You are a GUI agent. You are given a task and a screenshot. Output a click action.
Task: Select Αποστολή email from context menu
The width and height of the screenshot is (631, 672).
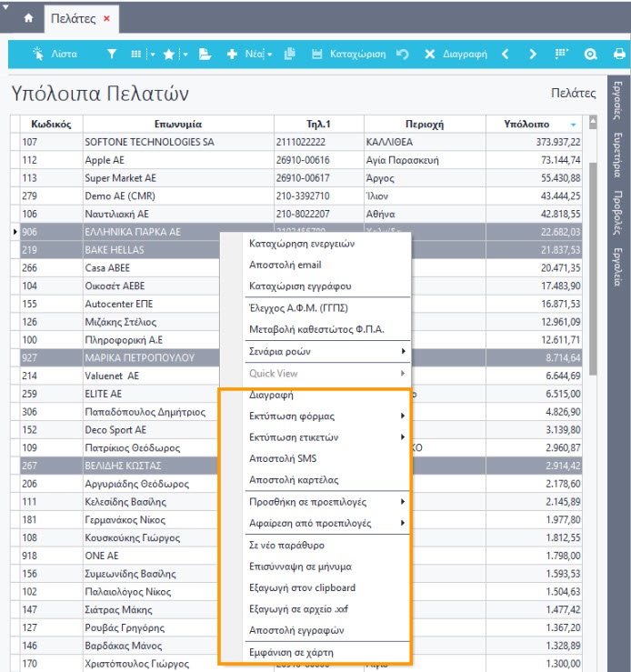click(x=285, y=265)
